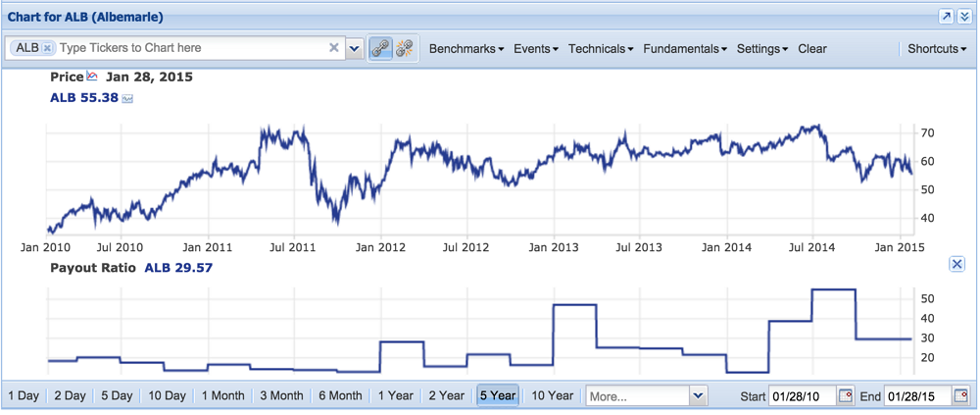Click the End date field
Viewport: 980px width, 415px height.
(x=918, y=396)
